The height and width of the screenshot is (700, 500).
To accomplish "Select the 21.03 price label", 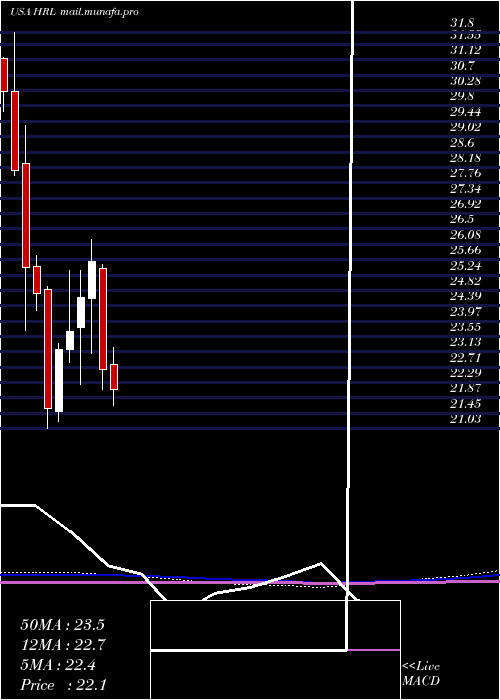I will point(466,419).
